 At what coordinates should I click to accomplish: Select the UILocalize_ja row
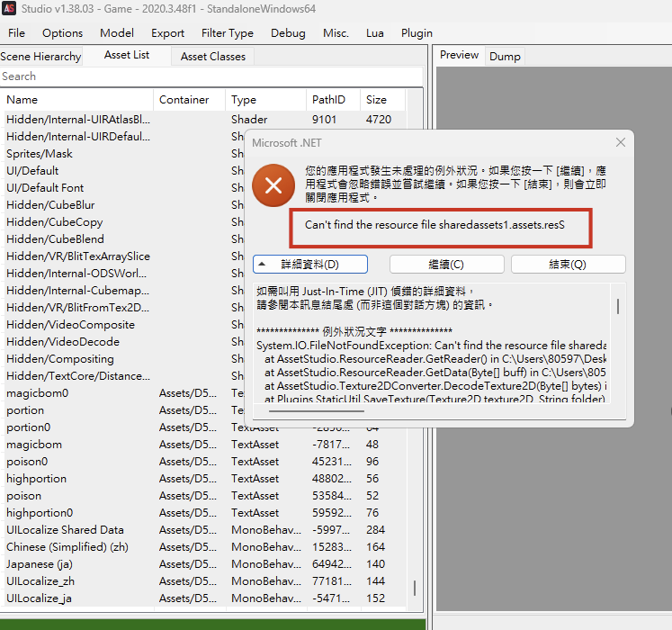206,598
